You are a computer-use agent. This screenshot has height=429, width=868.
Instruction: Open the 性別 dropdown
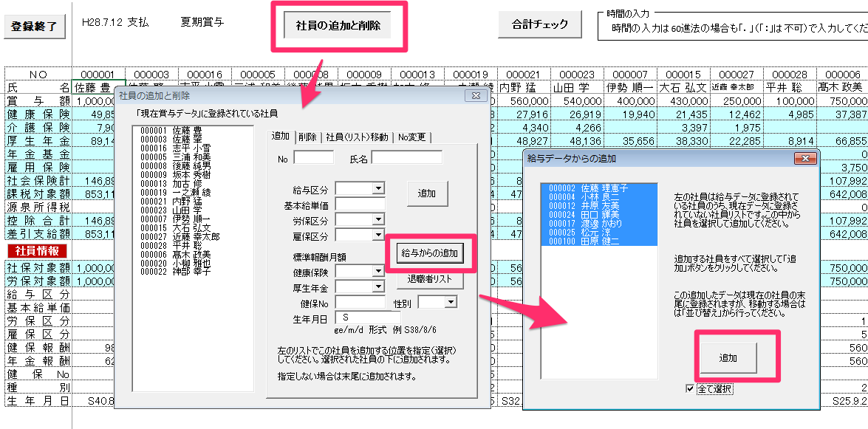(451, 302)
